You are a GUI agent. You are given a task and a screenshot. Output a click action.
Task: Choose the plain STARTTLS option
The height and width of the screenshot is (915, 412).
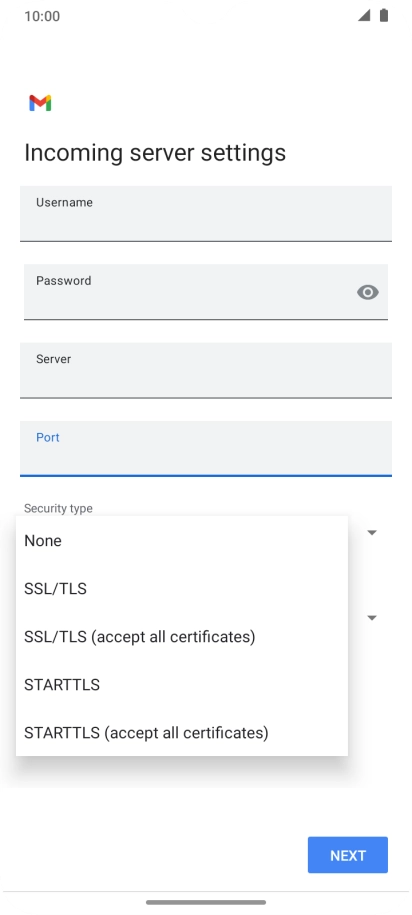[x=181, y=684]
